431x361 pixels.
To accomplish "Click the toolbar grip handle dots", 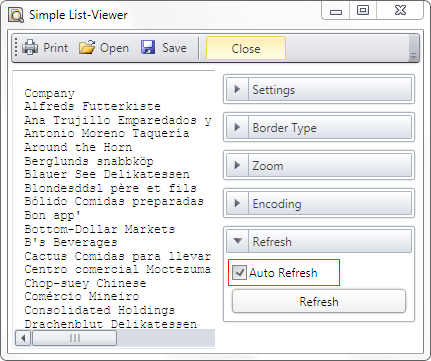I will tap(16, 48).
